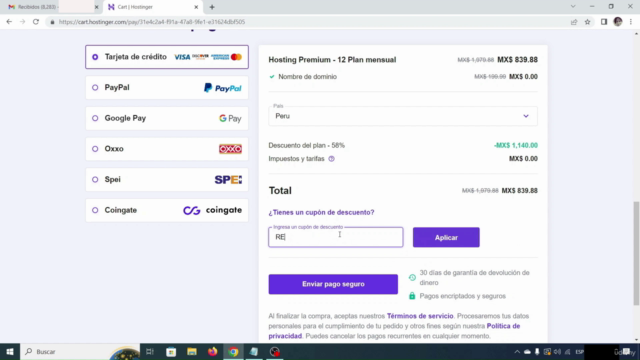Select Tarjeta de crédito payment option
Image resolution: width=640 pixels, height=360 pixels.
167,57
